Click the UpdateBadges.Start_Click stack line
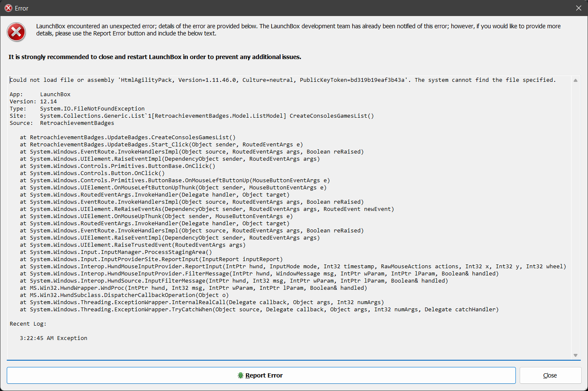588x391 pixels. (162, 144)
